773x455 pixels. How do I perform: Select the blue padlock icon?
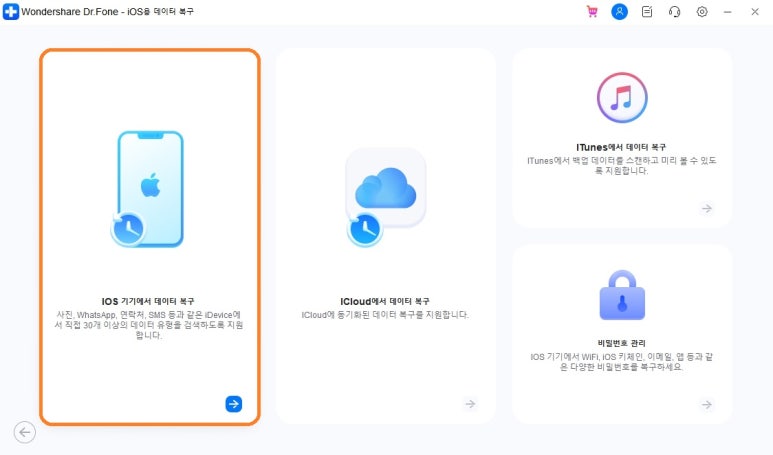622,295
